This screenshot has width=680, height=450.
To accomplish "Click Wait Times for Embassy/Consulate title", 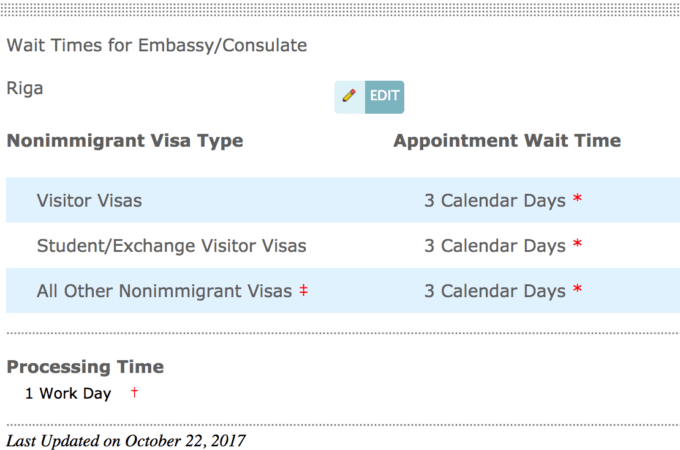I will [x=157, y=46].
